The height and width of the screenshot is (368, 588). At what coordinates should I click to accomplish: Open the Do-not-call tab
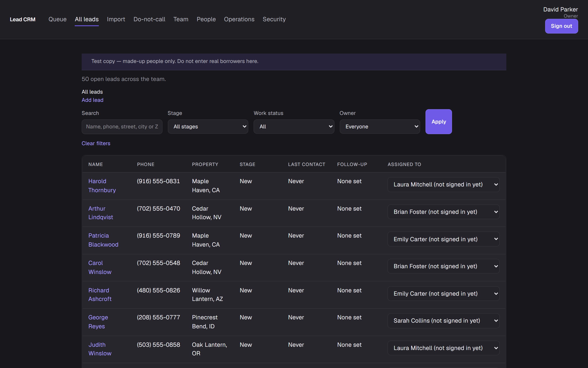click(149, 19)
